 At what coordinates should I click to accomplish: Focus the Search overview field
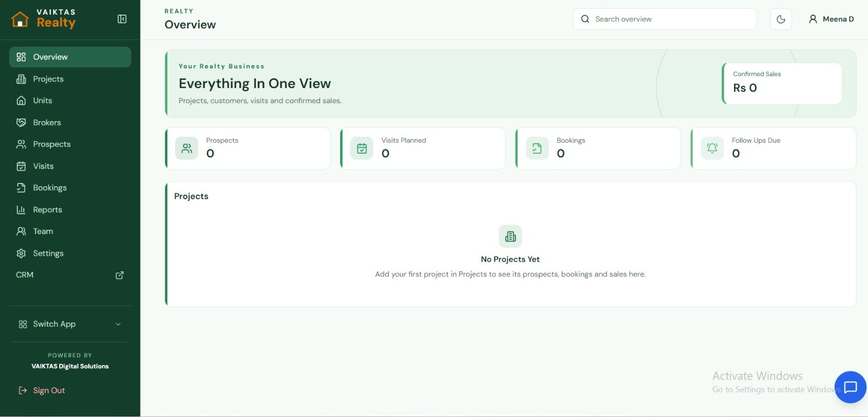tap(665, 19)
